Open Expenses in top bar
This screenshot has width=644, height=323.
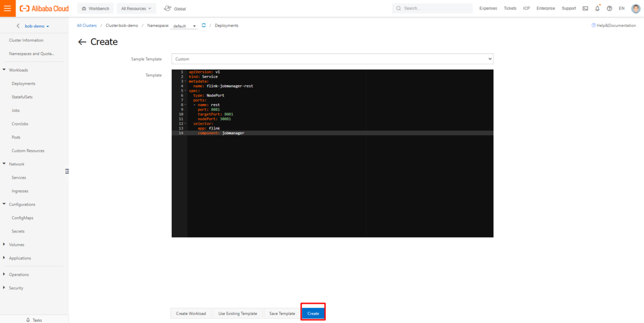point(488,9)
